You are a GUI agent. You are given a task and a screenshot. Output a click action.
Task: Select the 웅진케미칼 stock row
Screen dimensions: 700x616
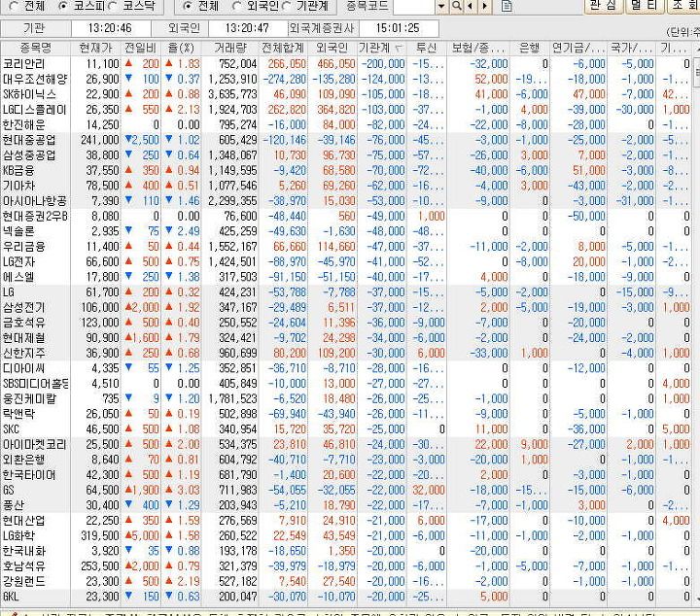[346, 398]
